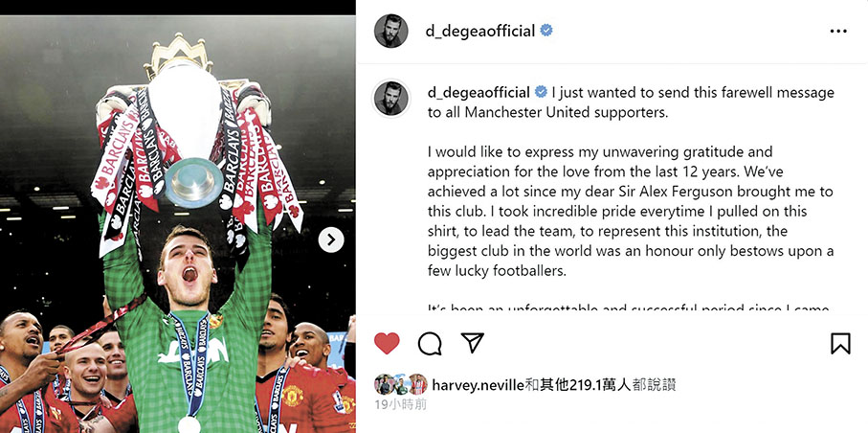Open harvey.neville's profile from likes
868x433 pixels.
[x=478, y=385]
